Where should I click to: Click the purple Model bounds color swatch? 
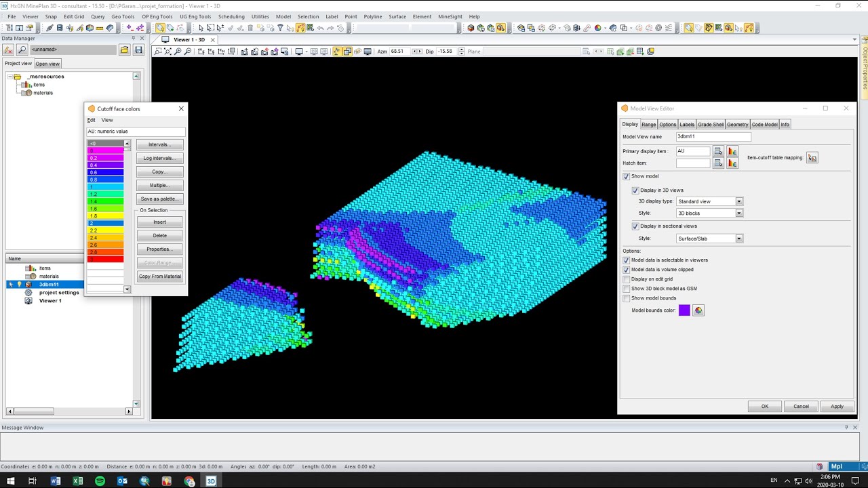coord(684,310)
